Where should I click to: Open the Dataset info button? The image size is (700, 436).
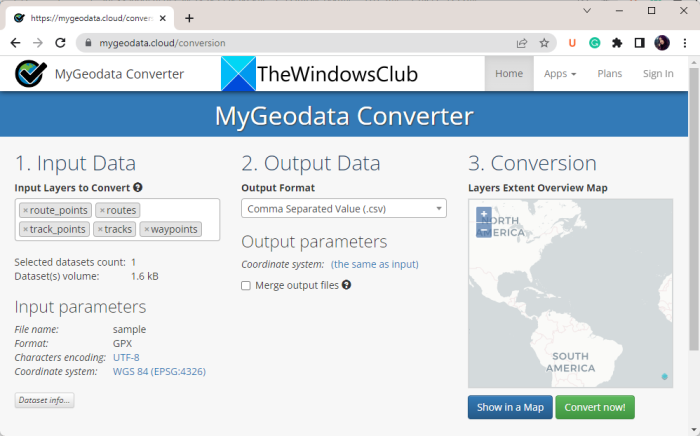(x=44, y=400)
